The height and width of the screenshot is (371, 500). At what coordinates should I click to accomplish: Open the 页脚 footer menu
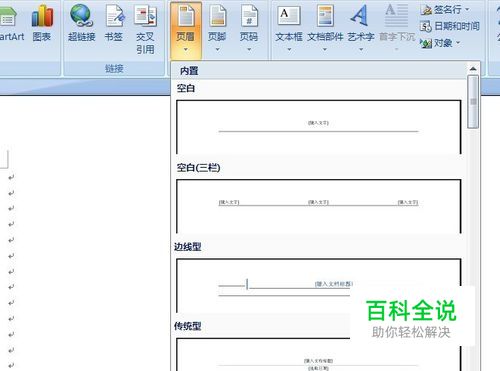click(x=217, y=28)
